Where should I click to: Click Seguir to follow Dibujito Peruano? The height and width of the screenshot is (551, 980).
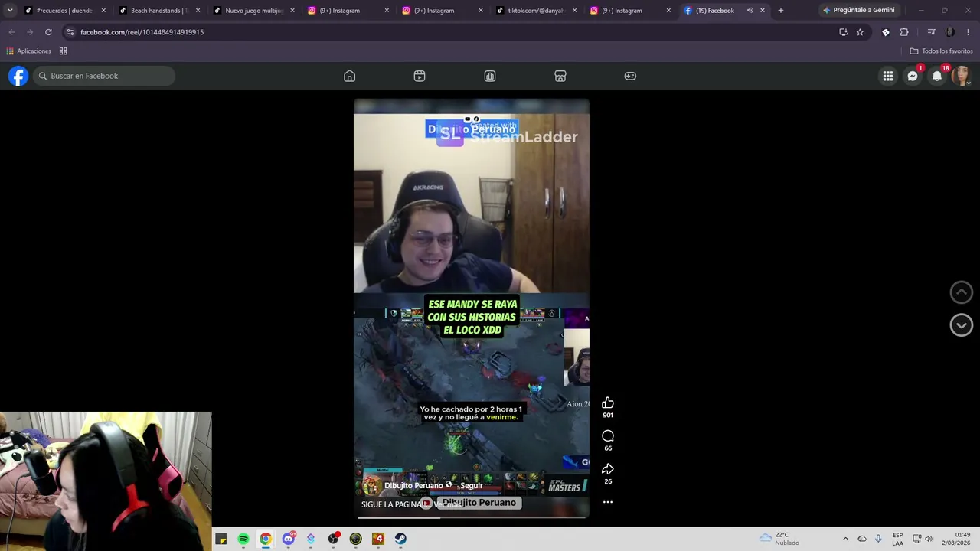(471, 486)
